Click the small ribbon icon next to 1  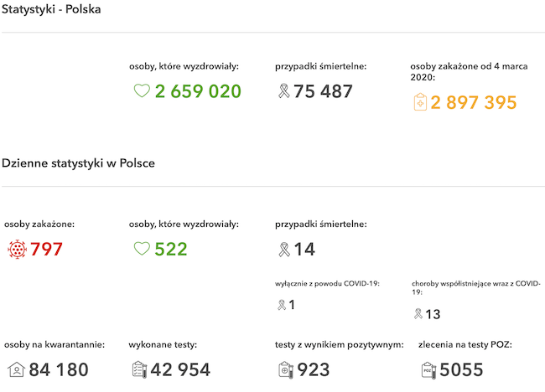[x=281, y=305]
